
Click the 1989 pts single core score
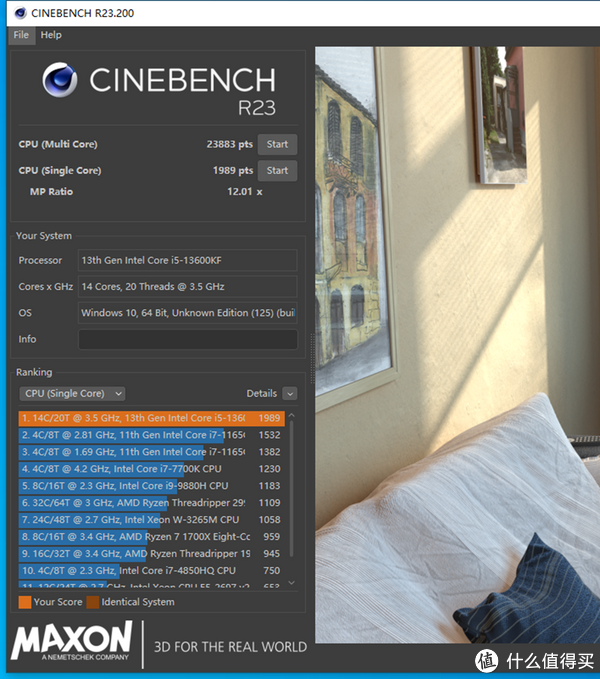(232, 171)
